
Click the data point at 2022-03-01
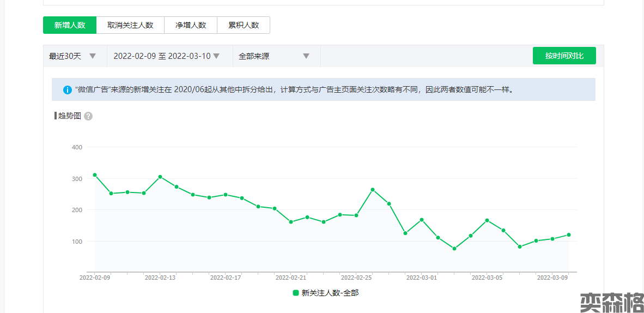point(422,220)
